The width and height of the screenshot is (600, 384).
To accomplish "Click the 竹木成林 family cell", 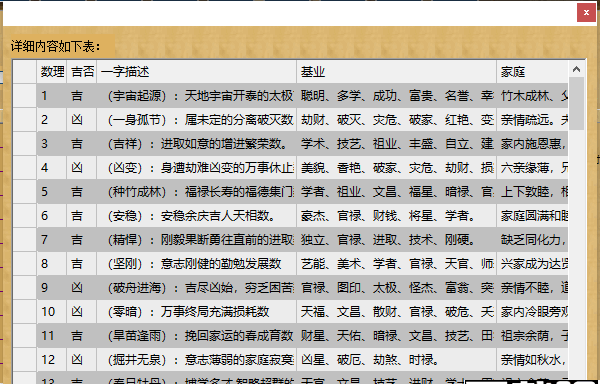I will tap(533, 96).
